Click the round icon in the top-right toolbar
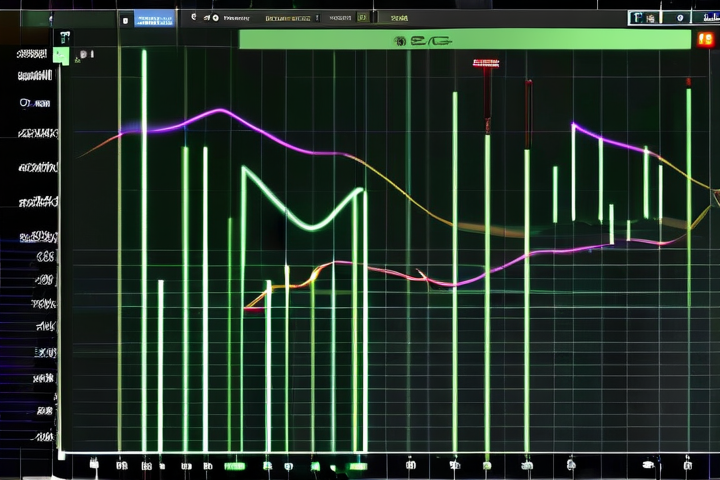The width and height of the screenshot is (720, 480). click(x=682, y=18)
